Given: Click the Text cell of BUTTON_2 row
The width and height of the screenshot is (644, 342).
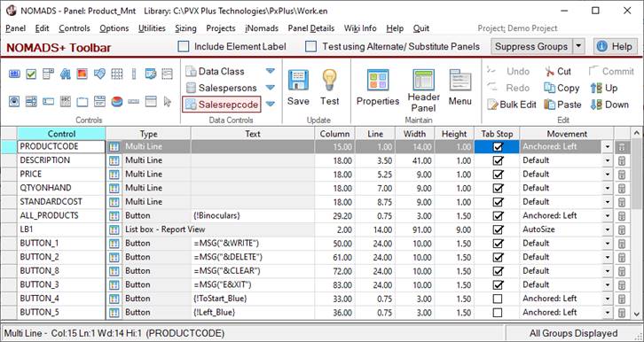Looking at the screenshot, I should click(x=253, y=258).
